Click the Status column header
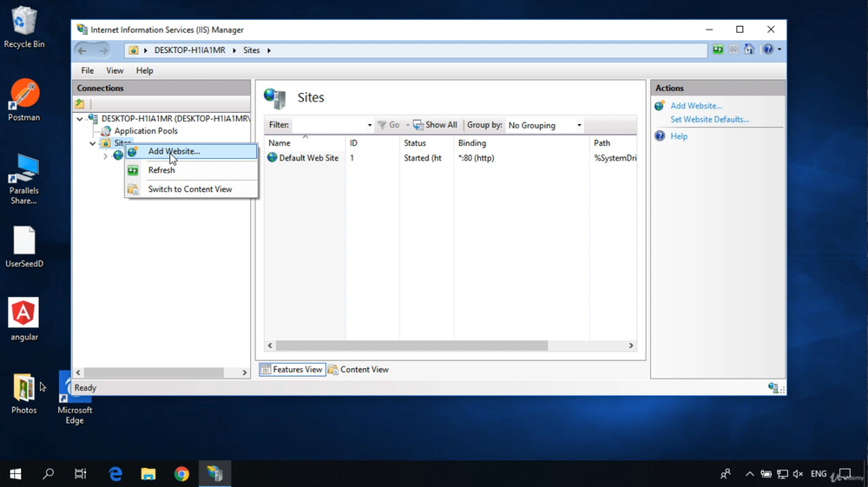 click(427, 142)
